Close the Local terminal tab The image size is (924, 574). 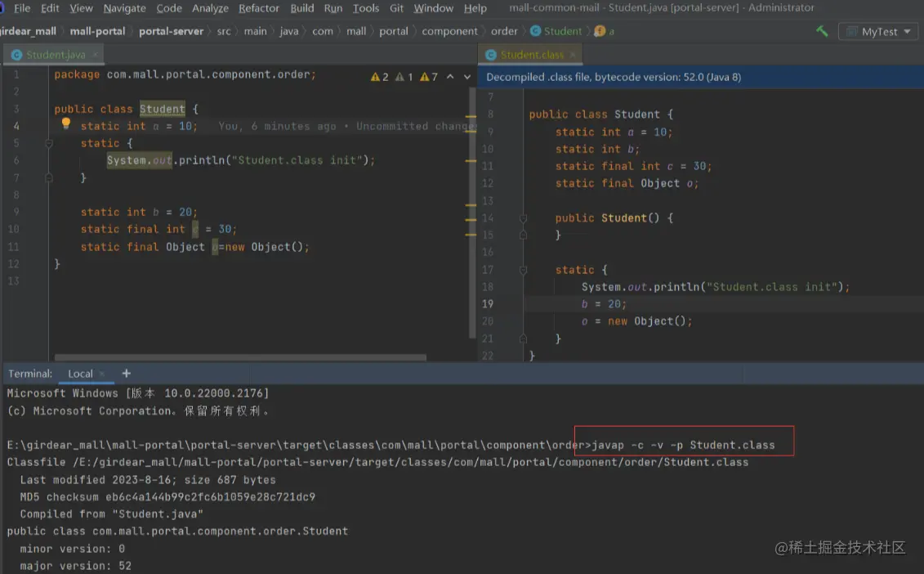coord(102,374)
